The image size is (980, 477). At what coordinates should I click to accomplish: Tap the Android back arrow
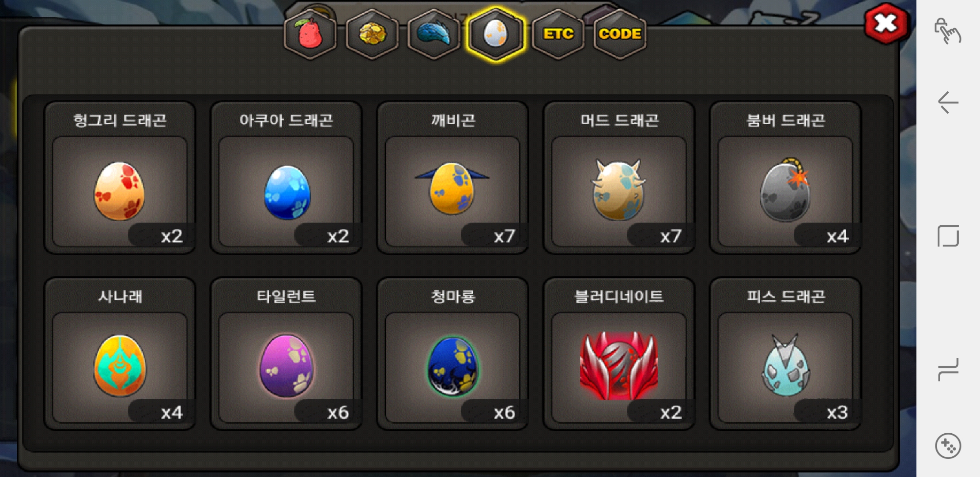pyautogui.click(x=948, y=102)
